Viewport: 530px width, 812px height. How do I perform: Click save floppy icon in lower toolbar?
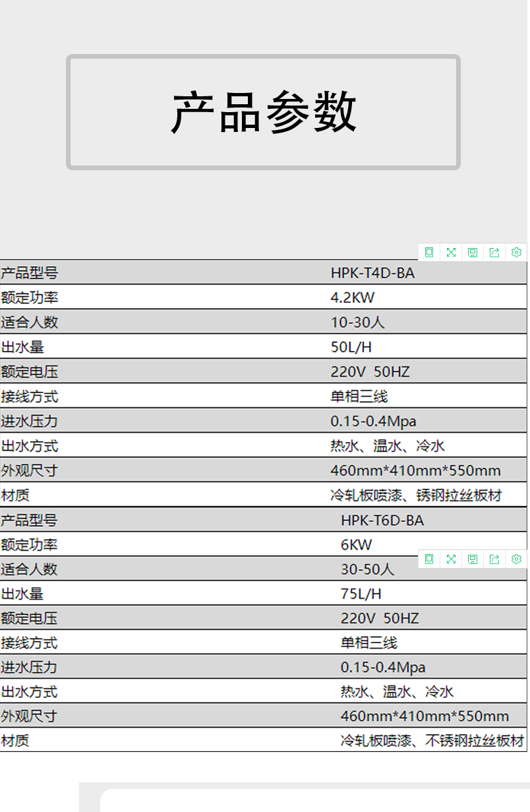(473, 559)
